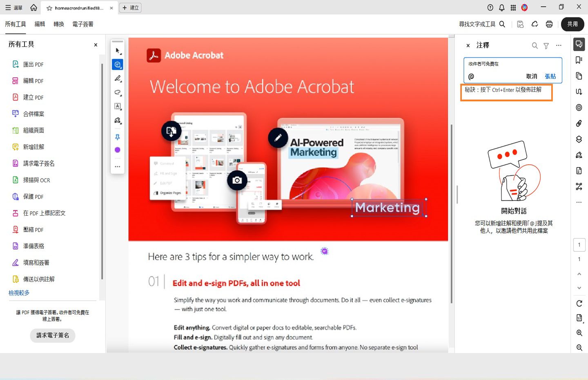Open quick toolbar more options dots
This screenshot has height=380, width=588.
[118, 167]
